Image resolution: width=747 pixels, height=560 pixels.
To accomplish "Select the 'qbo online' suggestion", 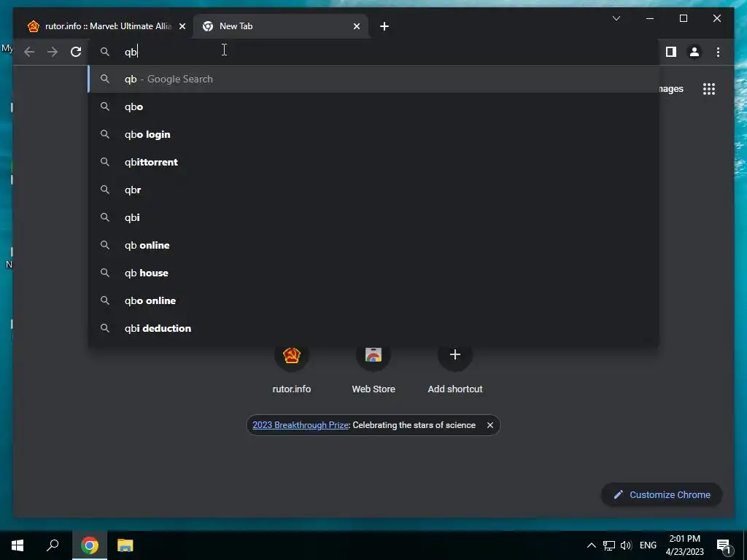I will tap(373, 300).
